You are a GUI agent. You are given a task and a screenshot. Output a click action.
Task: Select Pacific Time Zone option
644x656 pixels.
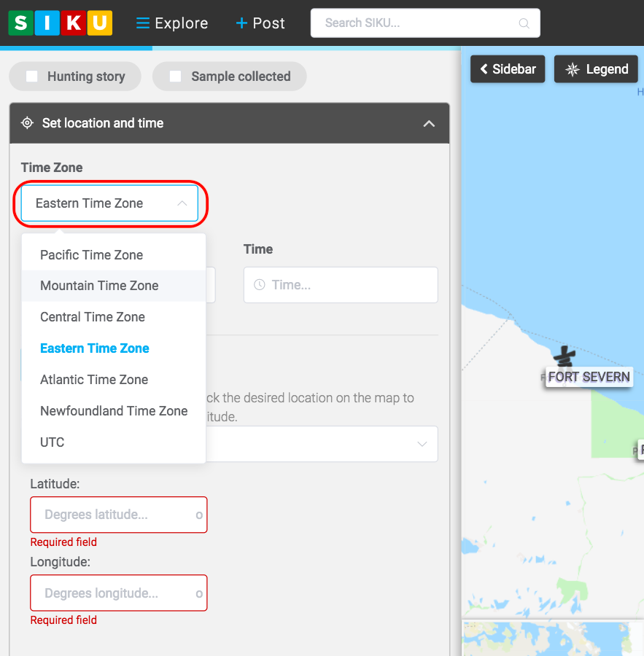91,255
